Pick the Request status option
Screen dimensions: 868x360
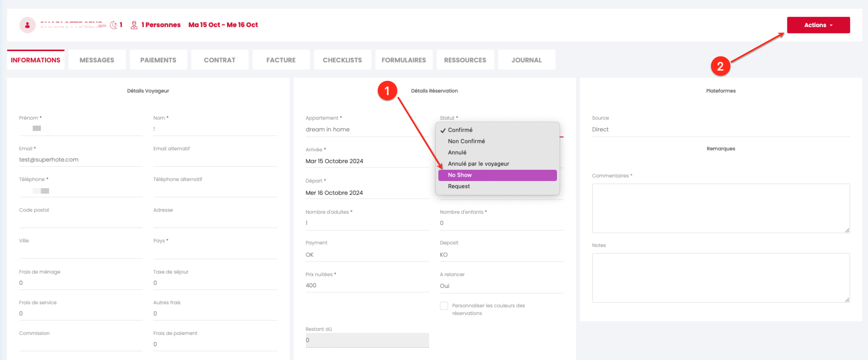coord(459,186)
